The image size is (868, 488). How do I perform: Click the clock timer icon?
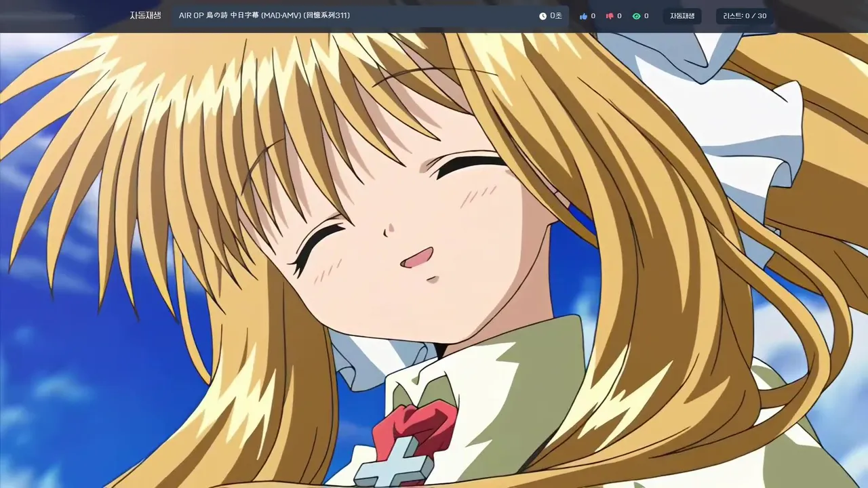click(x=542, y=16)
